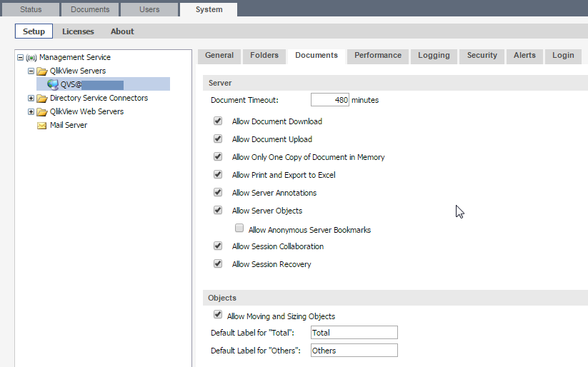Image resolution: width=588 pixels, height=367 pixels.
Task: Open the Login settings tab
Action: [563, 56]
